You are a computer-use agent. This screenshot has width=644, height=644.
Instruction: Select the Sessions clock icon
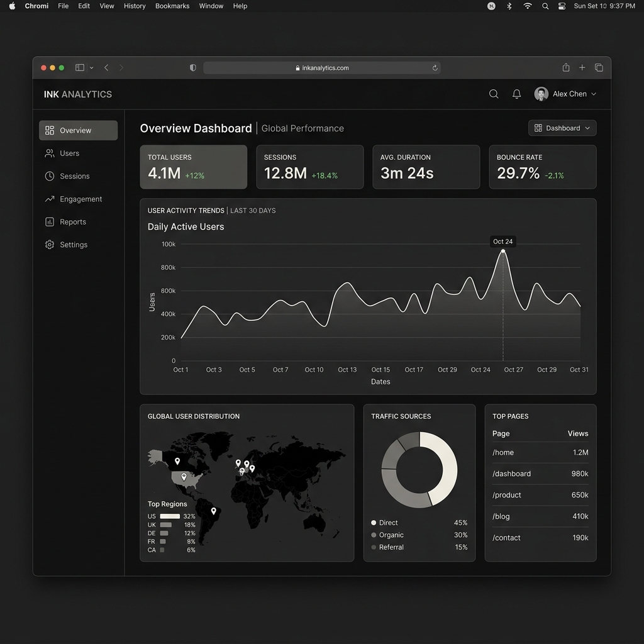(x=50, y=176)
